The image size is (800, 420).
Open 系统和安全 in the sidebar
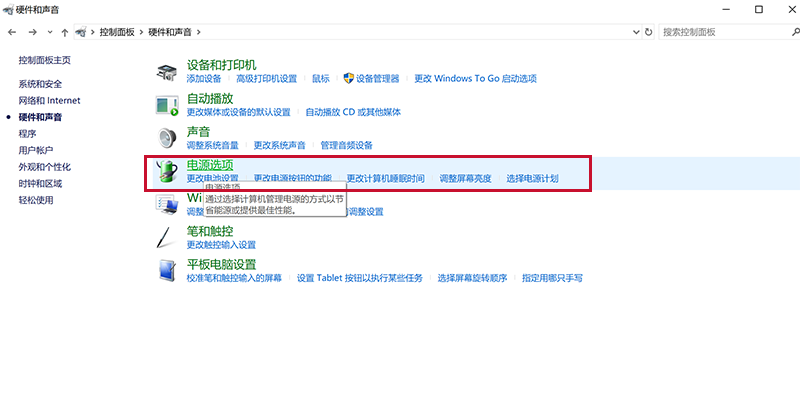[x=40, y=84]
